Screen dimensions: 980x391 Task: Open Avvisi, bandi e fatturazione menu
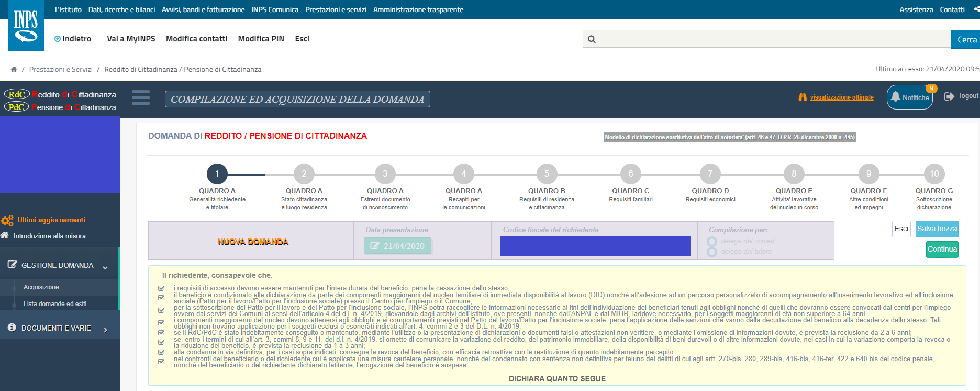203,9
